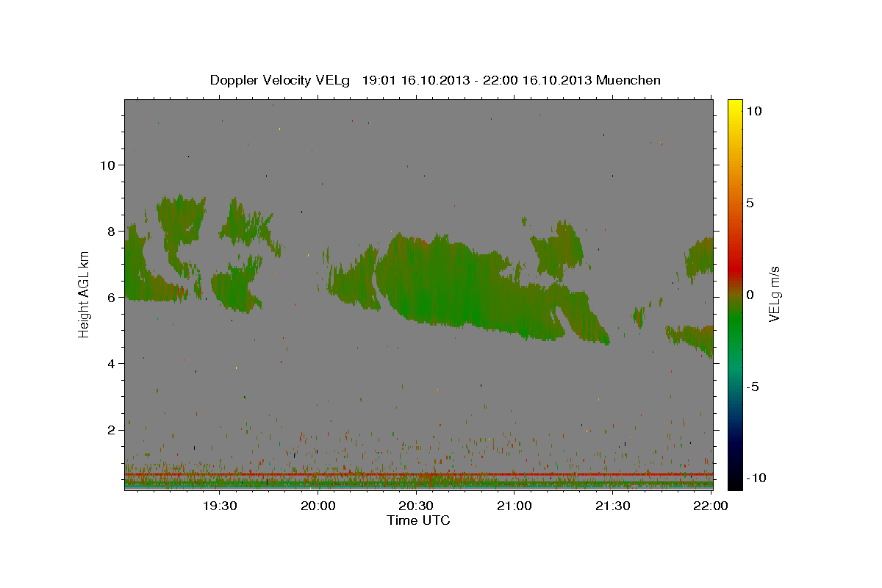Screen dimensions: 882x588
Task: Click the colorbar value 10
Action: 754,110
